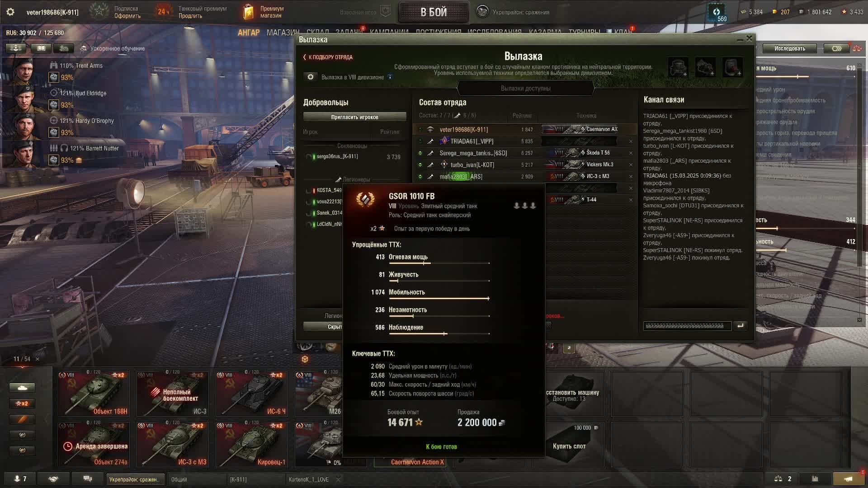This screenshot has height=488, width=868.
Task: Toggle the orange stripe elite filter
Action: point(22,419)
